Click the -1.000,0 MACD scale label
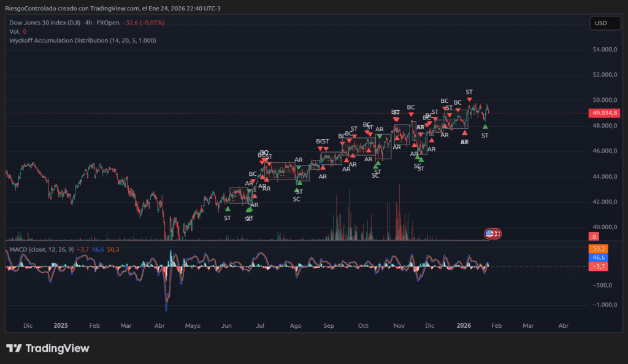628x364 pixels. 603,305
